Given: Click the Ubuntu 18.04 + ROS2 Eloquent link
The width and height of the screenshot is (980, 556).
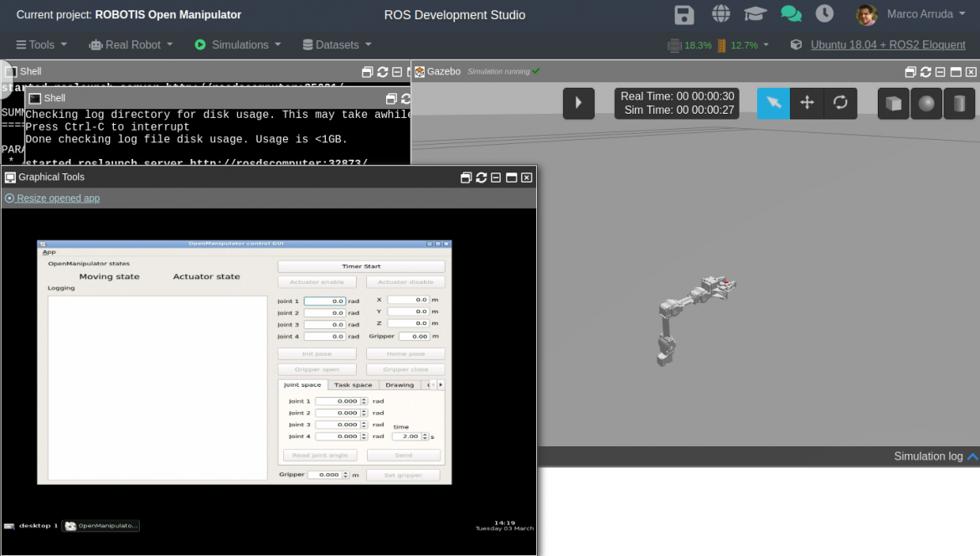Looking at the screenshot, I should [x=888, y=45].
